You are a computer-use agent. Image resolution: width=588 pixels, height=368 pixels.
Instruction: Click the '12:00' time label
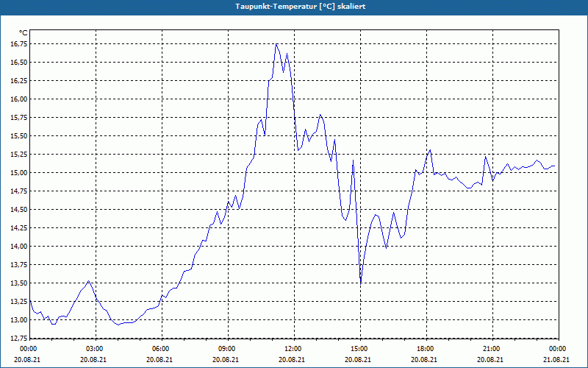[293, 349]
